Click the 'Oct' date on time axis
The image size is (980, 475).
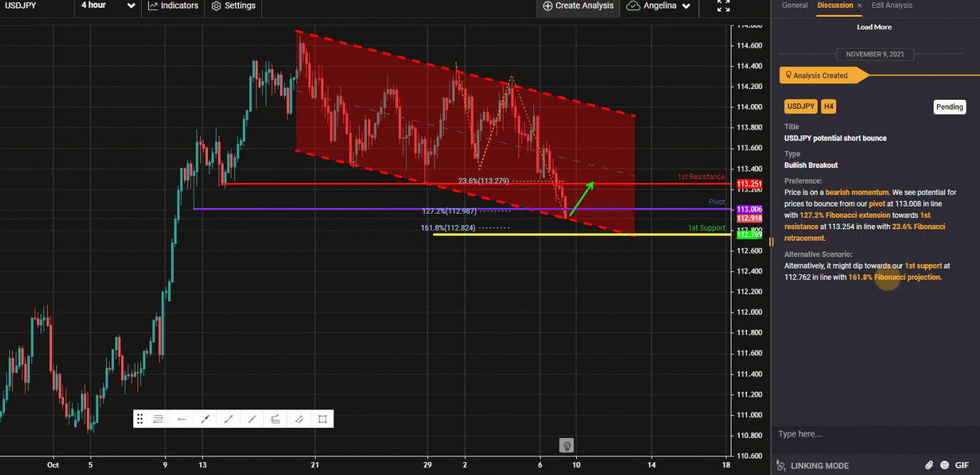[53, 465]
